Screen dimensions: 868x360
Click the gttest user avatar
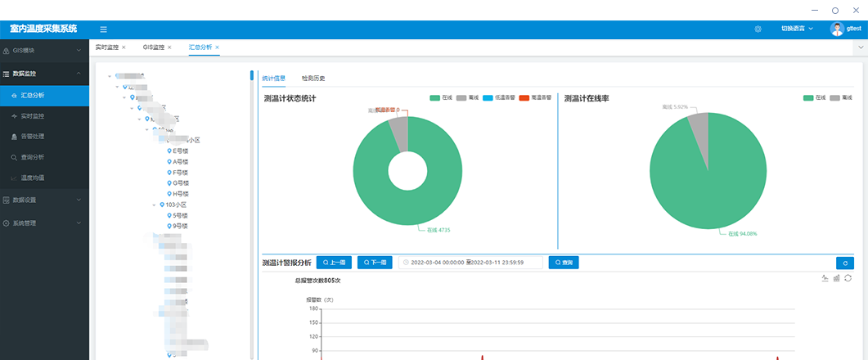pyautogui.click(x=837, y=29)
